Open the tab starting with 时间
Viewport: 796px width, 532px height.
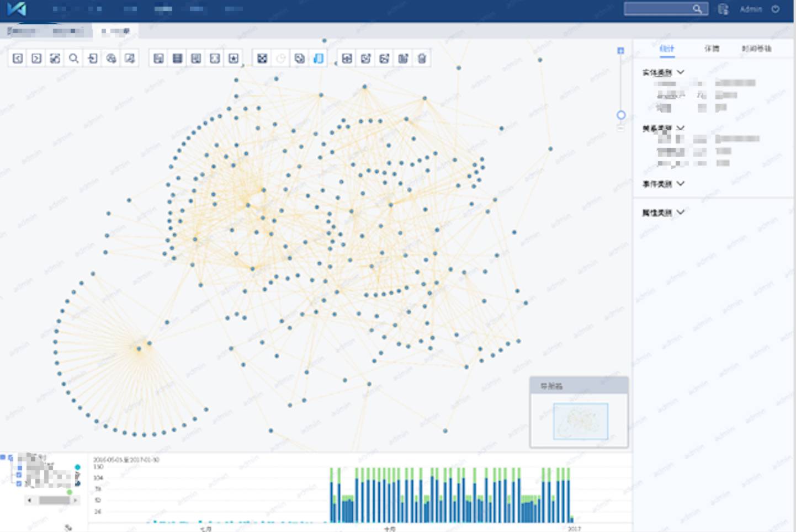click(756, 49)
